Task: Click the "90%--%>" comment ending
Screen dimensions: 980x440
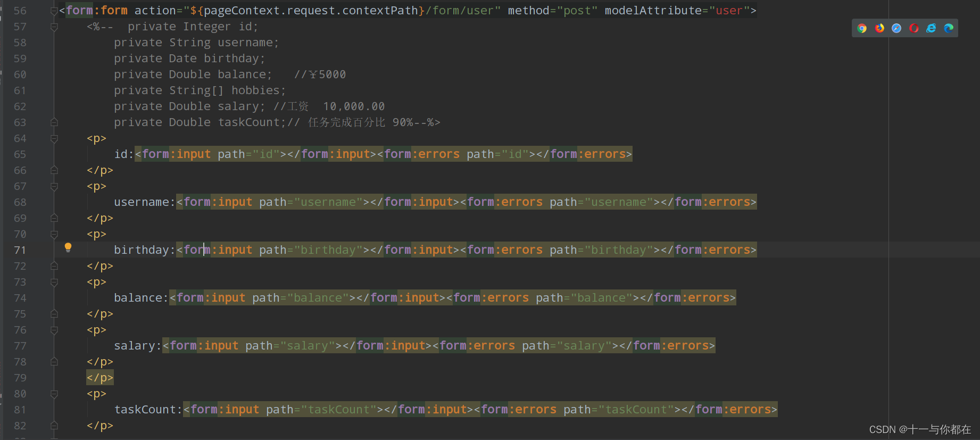Action: click(417, 122)
